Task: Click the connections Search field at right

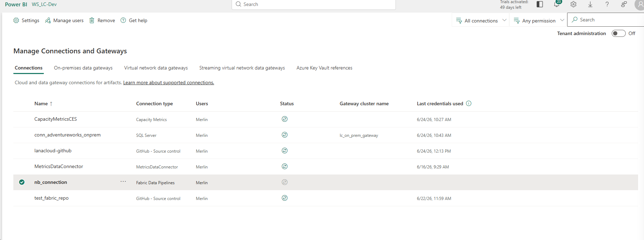Action: [x=606, y=20]
